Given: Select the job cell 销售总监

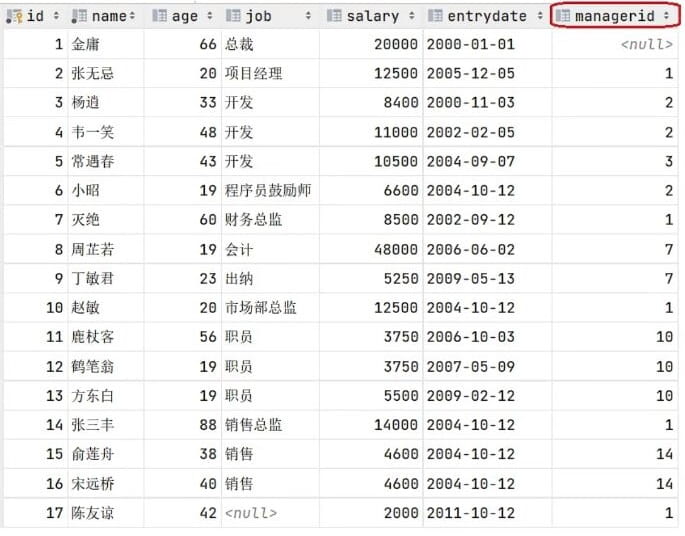Looking at the screenshot, I should tap(254, 425).
